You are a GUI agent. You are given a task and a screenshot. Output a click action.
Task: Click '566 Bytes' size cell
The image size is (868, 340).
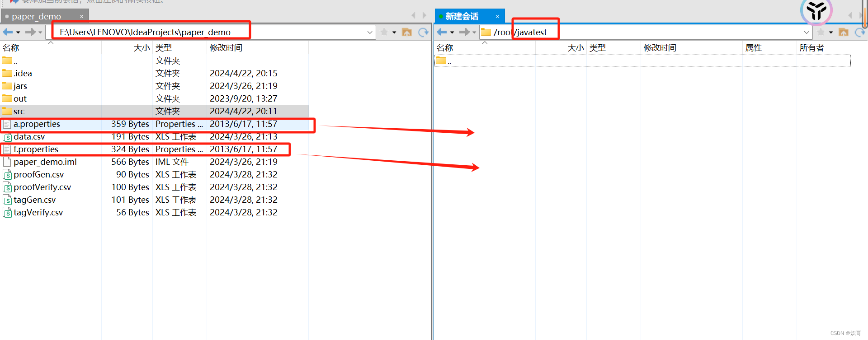coord(130,162)
